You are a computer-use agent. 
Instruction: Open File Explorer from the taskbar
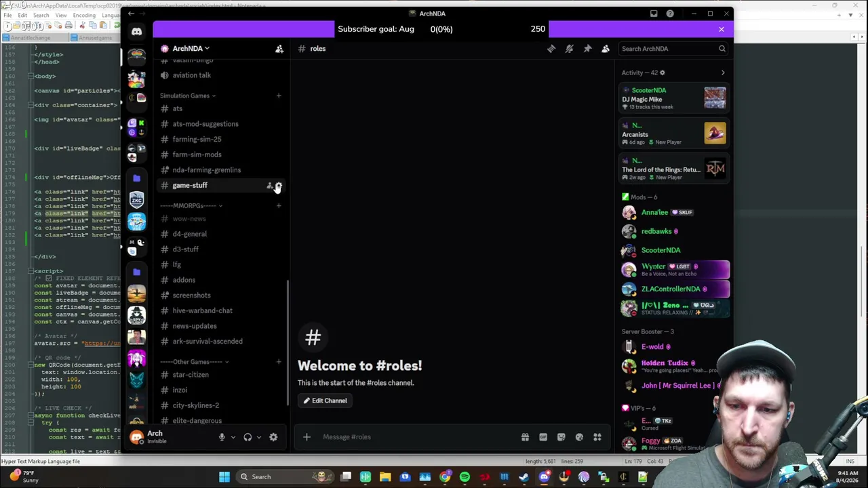click(x=385, y=477)
